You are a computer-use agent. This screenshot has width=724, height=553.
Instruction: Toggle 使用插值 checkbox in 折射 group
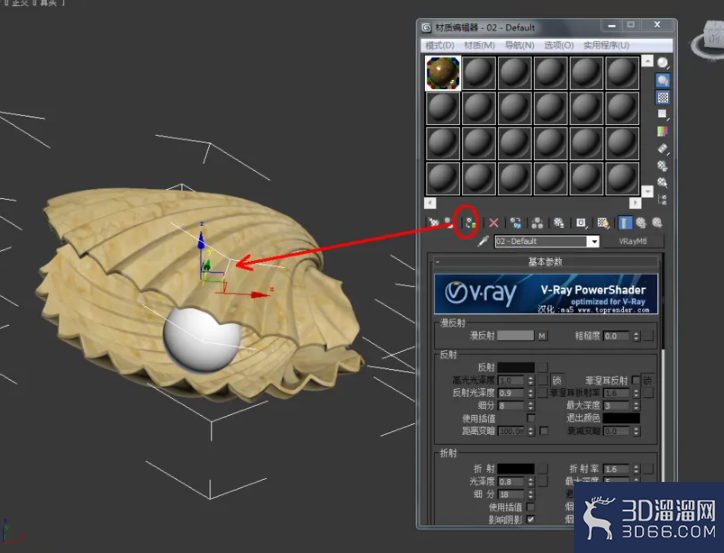coord(531,507)
